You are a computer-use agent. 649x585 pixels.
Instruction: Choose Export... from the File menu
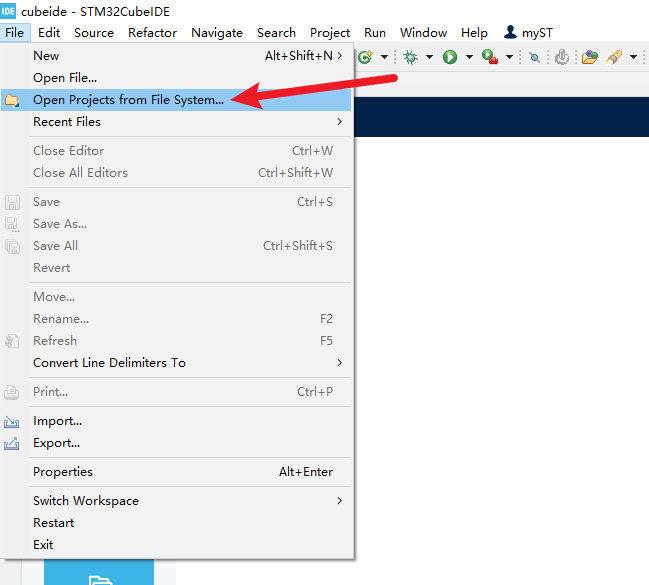(56, 443)
